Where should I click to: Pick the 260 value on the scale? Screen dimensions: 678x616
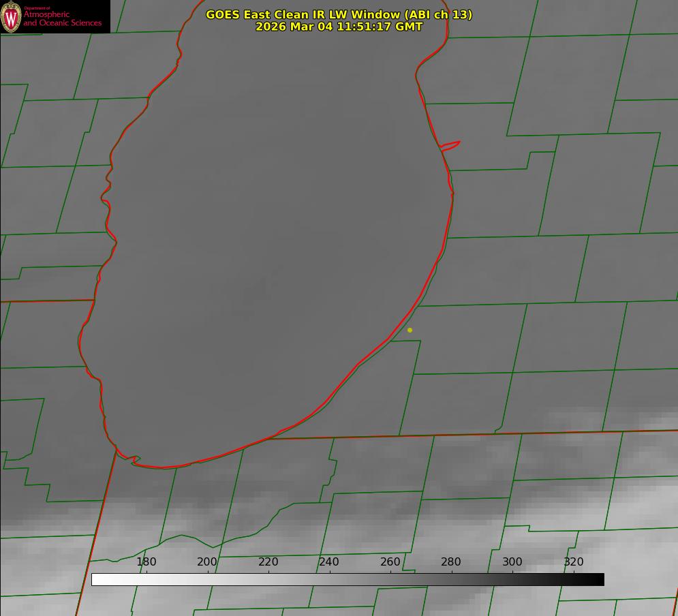[390, 561]
